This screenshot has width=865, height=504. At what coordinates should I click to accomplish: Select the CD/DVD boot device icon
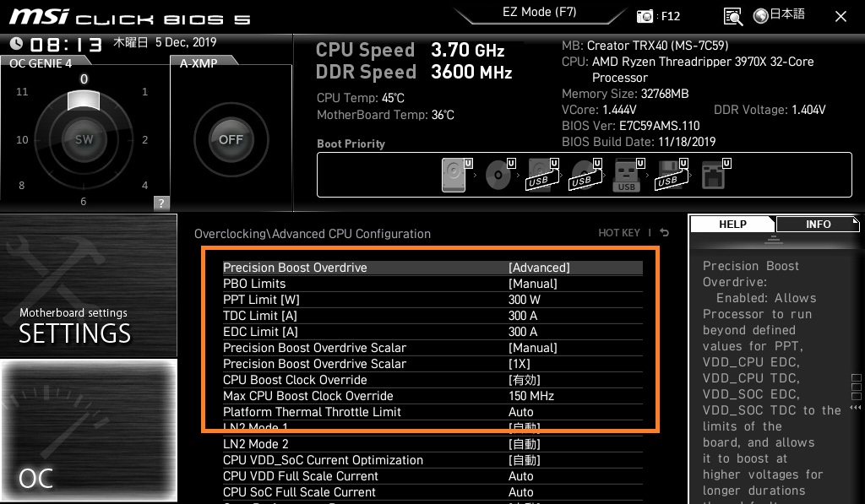[x=500, y=175]
